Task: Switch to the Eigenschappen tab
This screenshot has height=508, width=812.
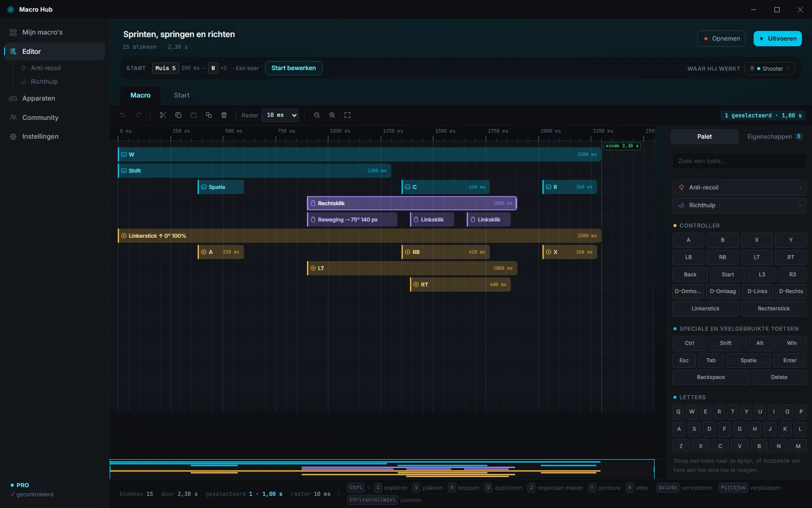Action: click(x=774, y=137)
